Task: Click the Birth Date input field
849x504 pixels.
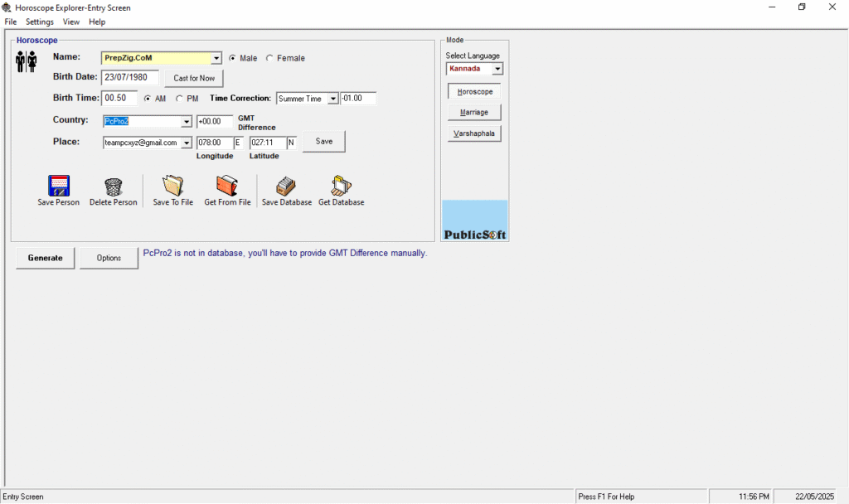Action: pyautogui.click(x=129, y=77)
